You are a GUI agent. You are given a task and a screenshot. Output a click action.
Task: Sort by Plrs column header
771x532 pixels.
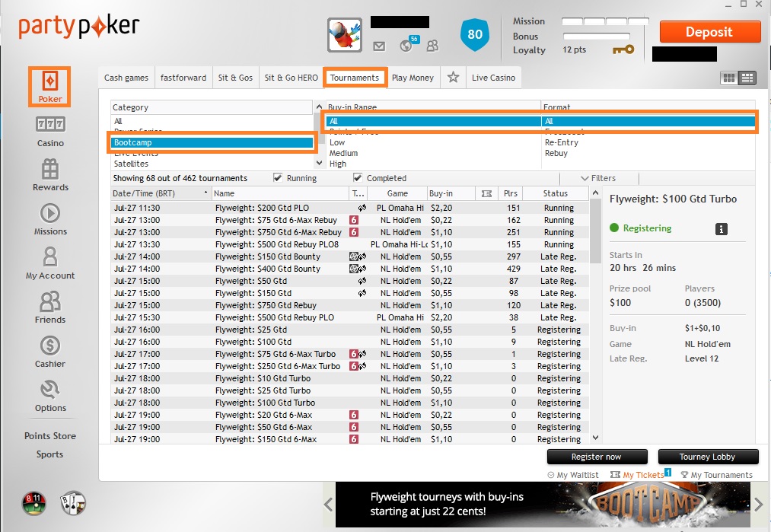pyautogui.click(x=511, y=194)
